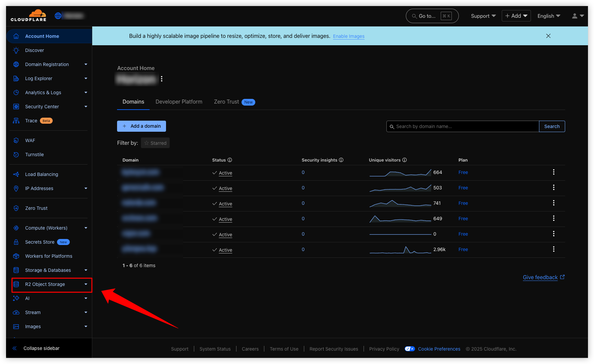The width and height of the screenshot is (594, 364).
Task: Open the English language dropdown
Action: [x=549, y=16]
